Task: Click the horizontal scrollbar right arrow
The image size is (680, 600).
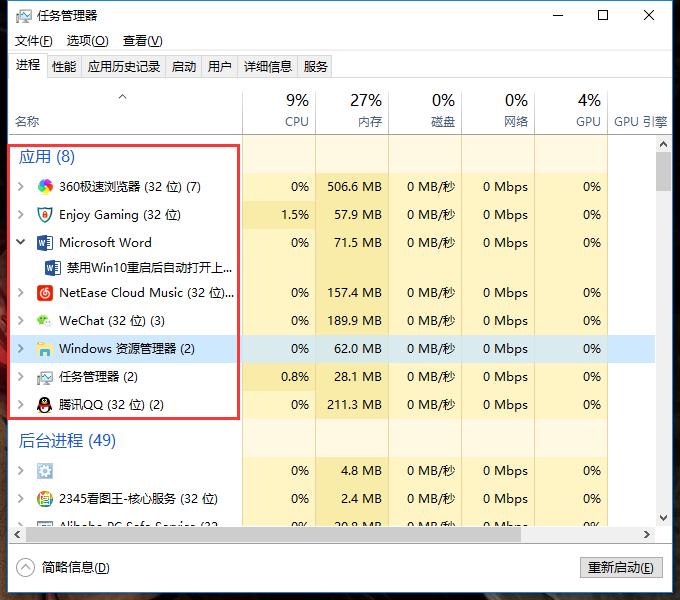Action: [x=647, y=535]
